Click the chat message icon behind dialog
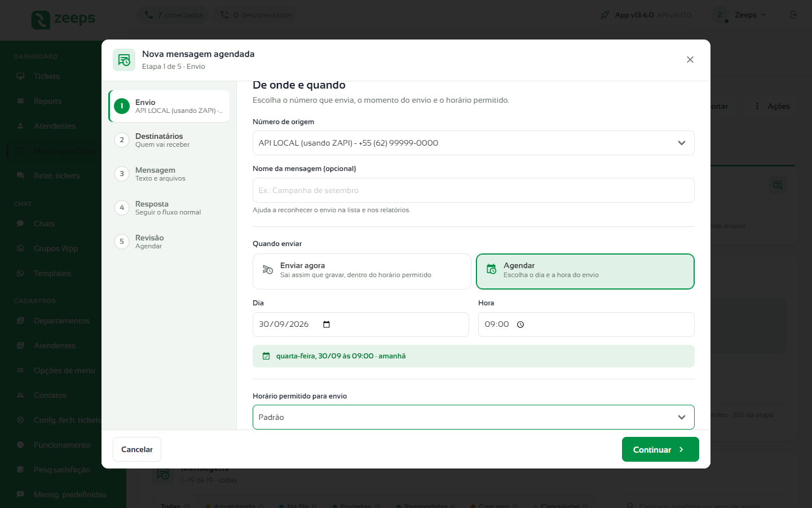This screenshot has height=508, width=812. click(778, 185)
